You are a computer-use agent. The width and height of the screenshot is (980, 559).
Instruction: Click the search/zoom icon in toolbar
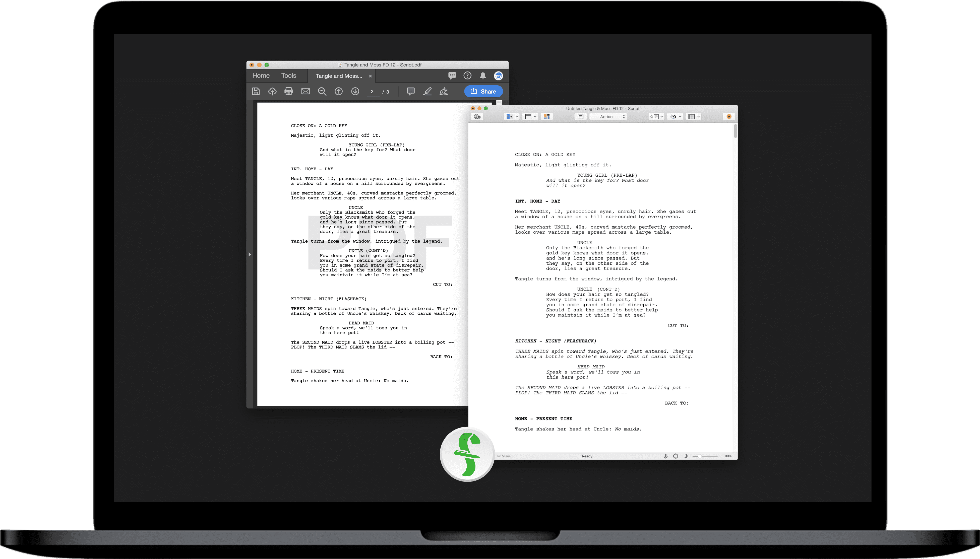click(322, 91)
